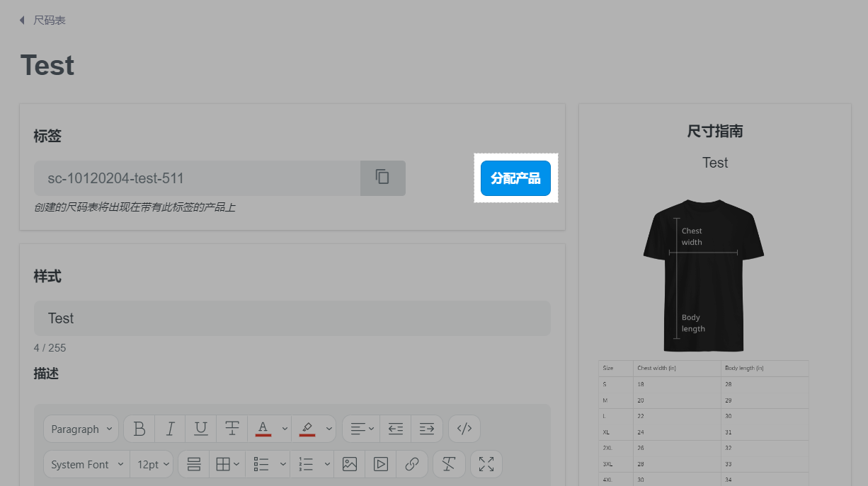868x486 pixels.
Task: Insert an image into description
Action: [x=350, y=464]
